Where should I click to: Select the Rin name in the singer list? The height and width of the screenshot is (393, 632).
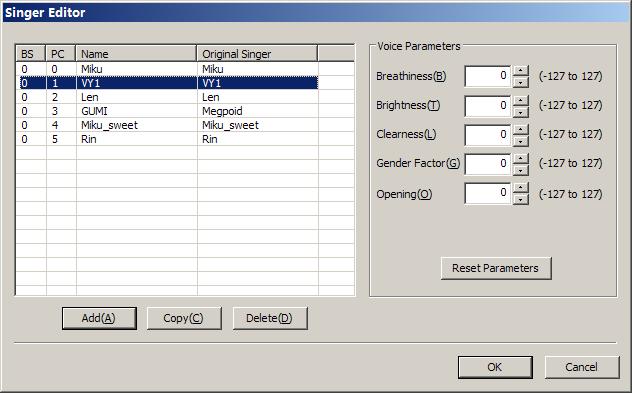pyautogui.click(x=137, y=139)
